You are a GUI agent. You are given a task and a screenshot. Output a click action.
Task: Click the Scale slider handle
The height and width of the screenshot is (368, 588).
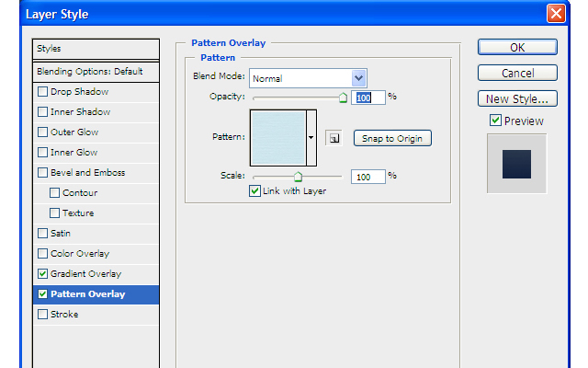click(298, 176)
